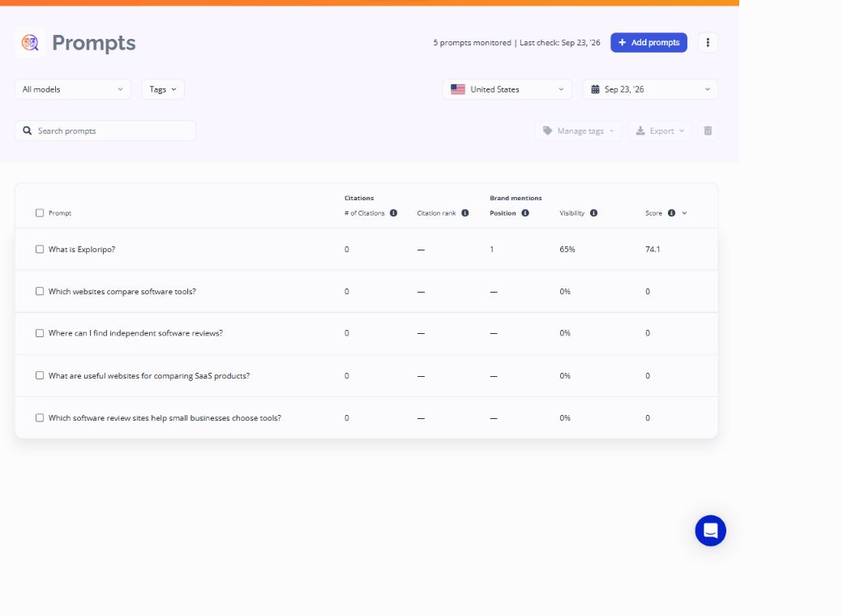Show info for Citation rank

click(x=465, y=213)
